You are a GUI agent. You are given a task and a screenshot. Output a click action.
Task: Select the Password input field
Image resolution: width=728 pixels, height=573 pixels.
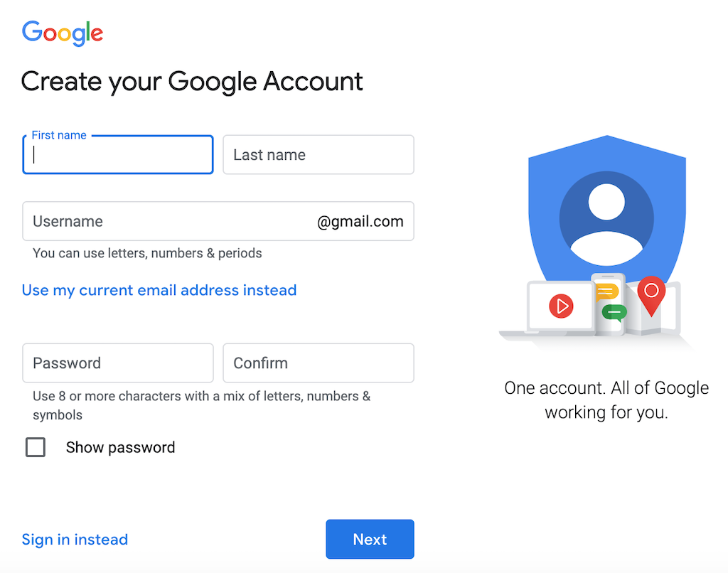[x=118, y=363]
